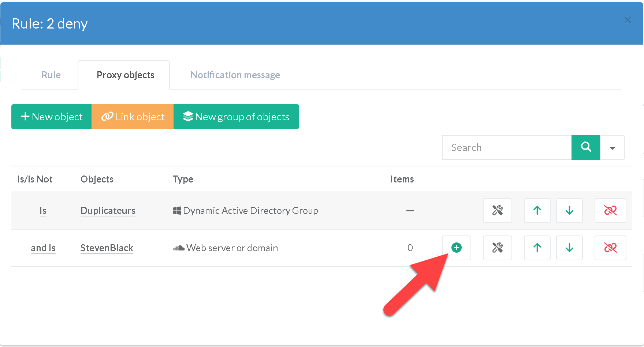Move Duplicateurs object up
This screenshot has height=347, width=644.
(x=537, y=211)
